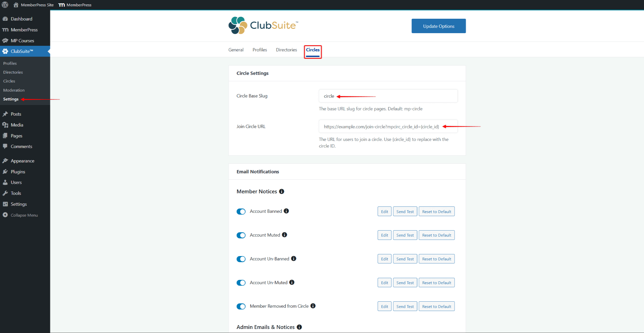Click info icon beside Member Removed from Circle
The image size is (644, 333).
313,306
